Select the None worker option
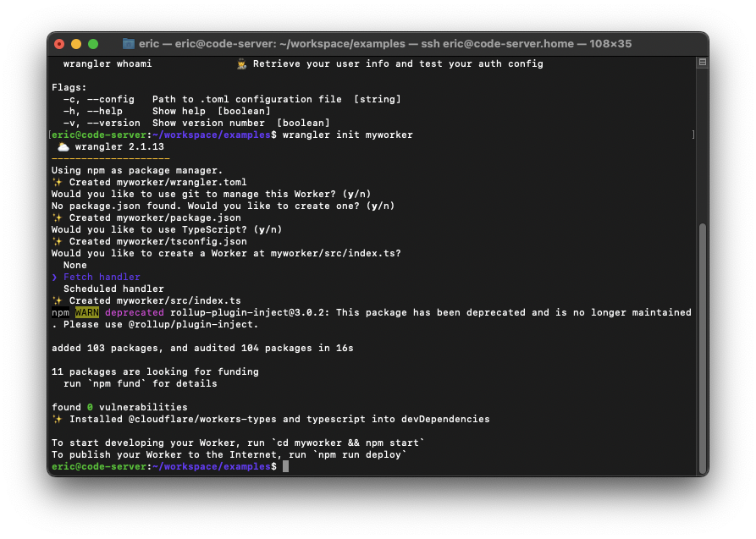The height and width of the screenshot is (539, 756). coord(75,265)
